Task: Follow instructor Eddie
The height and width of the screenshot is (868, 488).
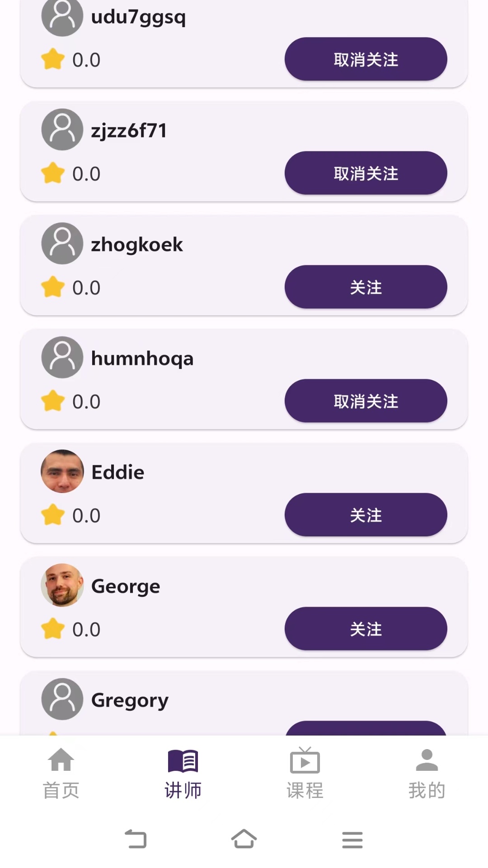Action: (366, 515)
